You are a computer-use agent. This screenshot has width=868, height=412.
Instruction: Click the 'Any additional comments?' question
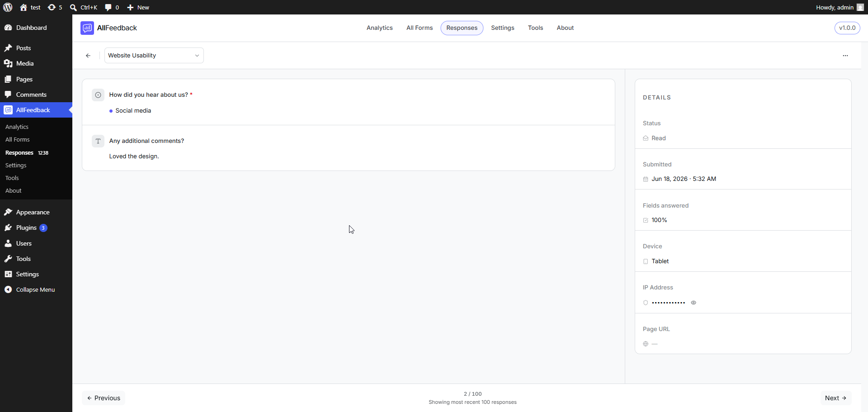146,141
